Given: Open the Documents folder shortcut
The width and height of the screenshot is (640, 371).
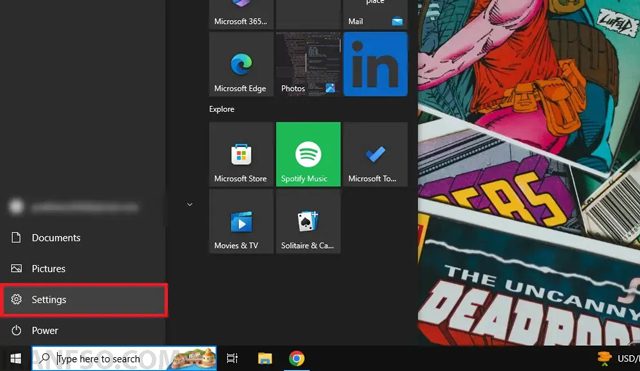Looking at the screenshot, I should point(83,238).
